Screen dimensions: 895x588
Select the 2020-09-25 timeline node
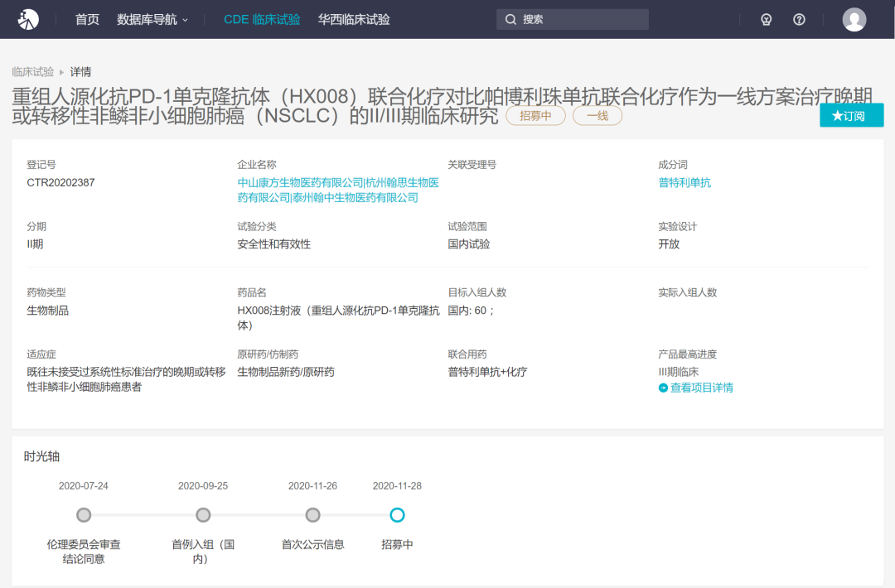(203, 515)
